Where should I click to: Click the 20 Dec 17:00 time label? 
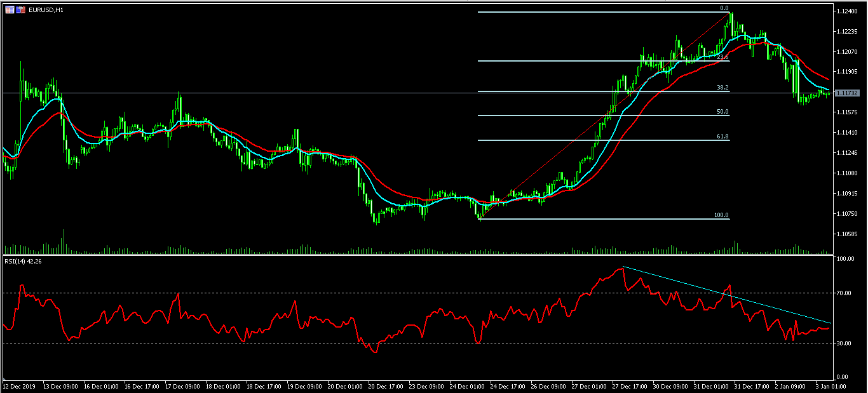(384, 385)
